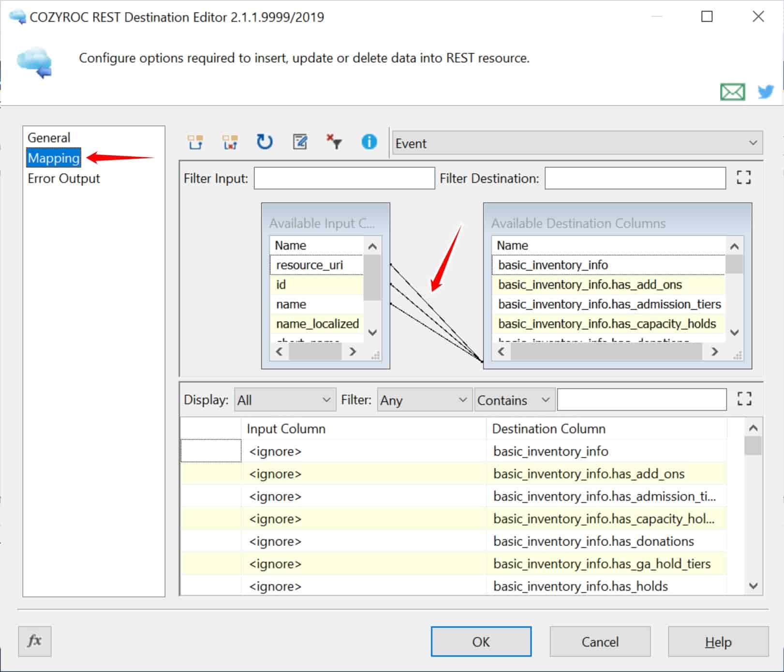The height and width of the screenshot is (672, 784).
Task: Open the Contains operator dropdown
Action: pos(515,400)
